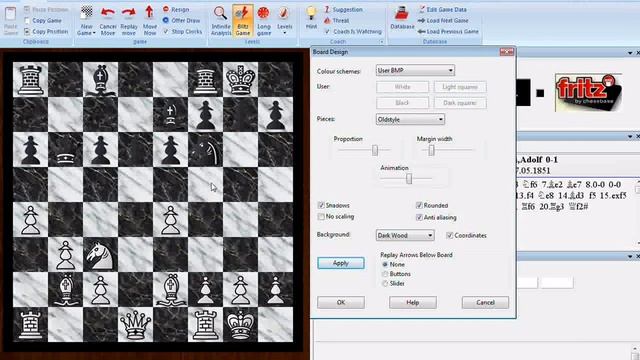Viewport: 640px width, 360px height.
Task: Toggle the Stop Clocks checkbox
Action: [x=166, y=31]
